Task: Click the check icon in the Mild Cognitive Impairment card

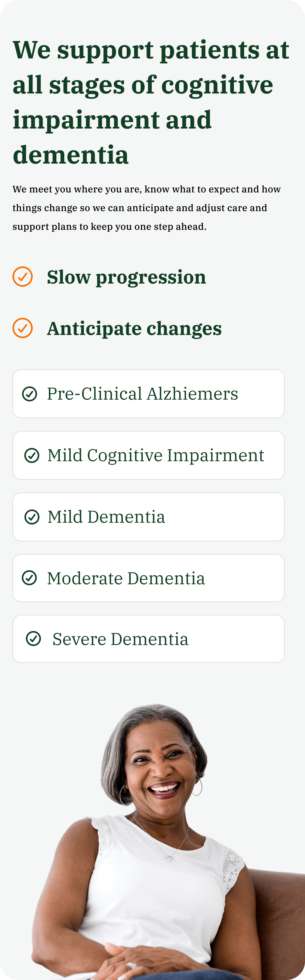Action: point(32,455)
